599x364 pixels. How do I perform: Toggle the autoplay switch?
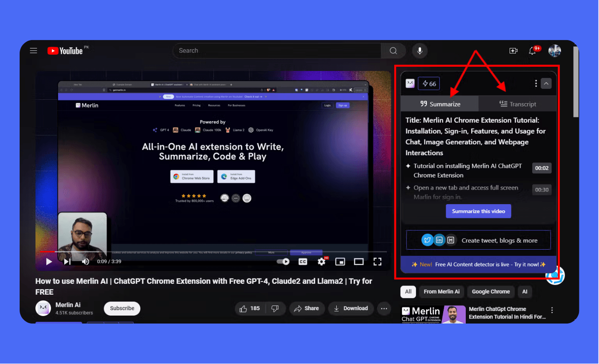(283, 262)
